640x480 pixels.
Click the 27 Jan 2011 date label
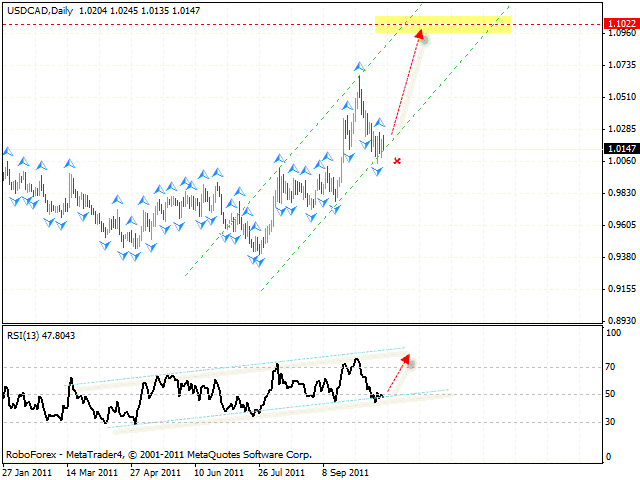pos(27,472)
